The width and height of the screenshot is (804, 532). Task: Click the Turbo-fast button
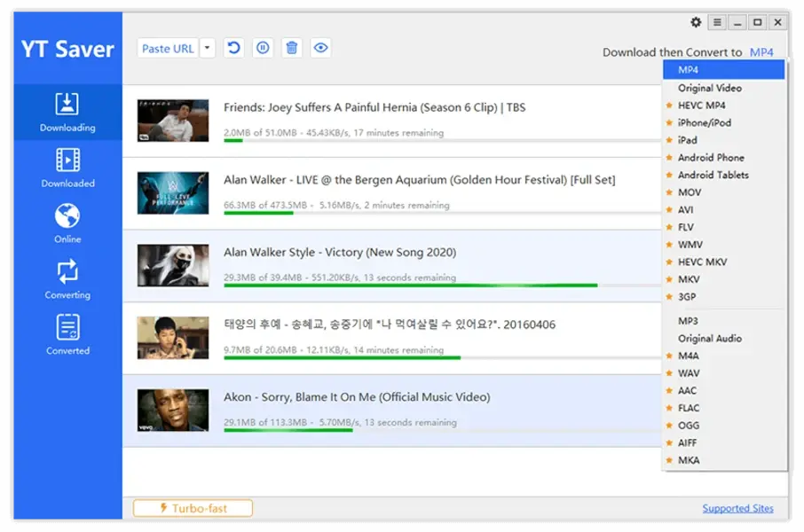192,508
